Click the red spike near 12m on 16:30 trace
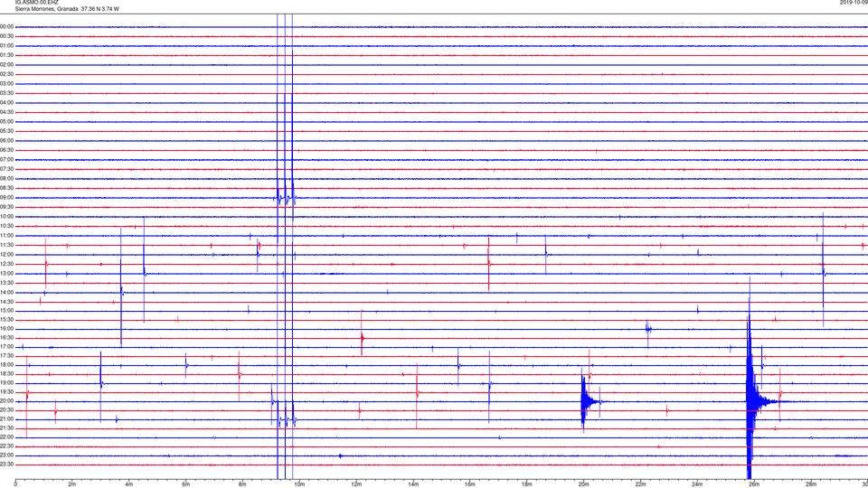Viewport: 868px width, 488px height. (362, 337)
